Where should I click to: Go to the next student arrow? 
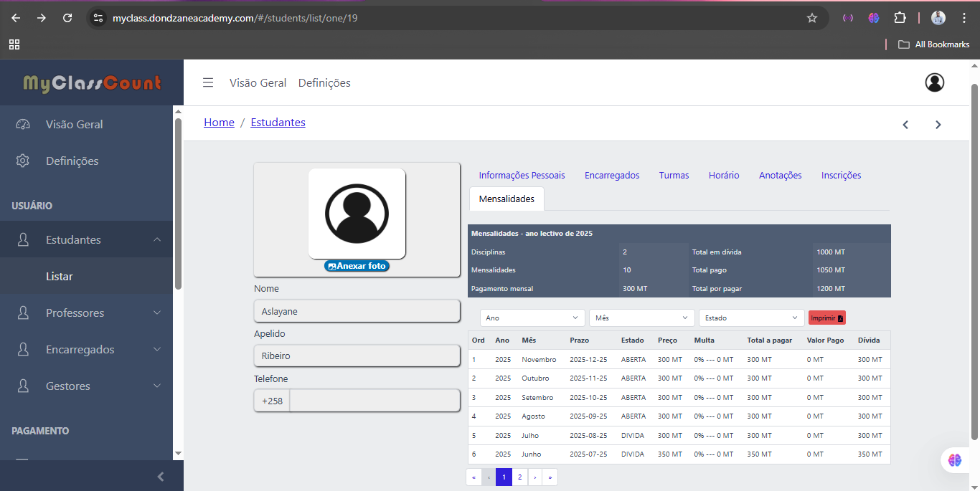938,125
